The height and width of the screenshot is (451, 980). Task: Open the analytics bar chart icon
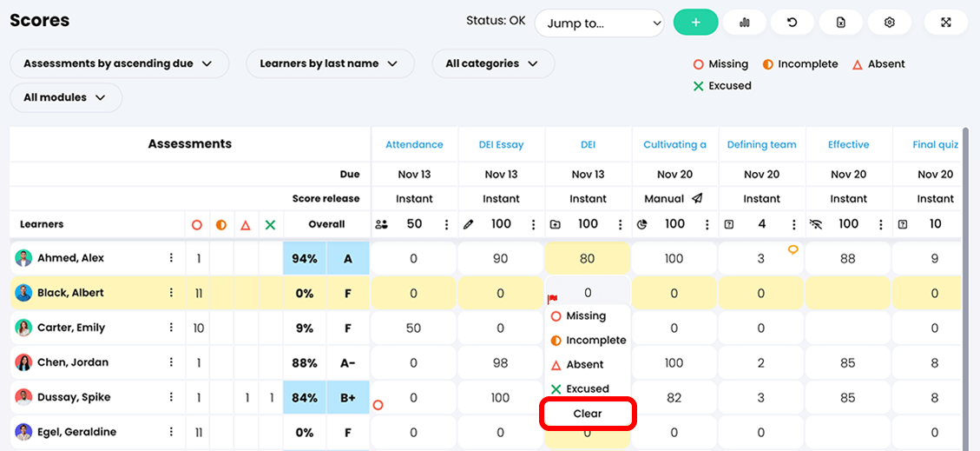745,23
